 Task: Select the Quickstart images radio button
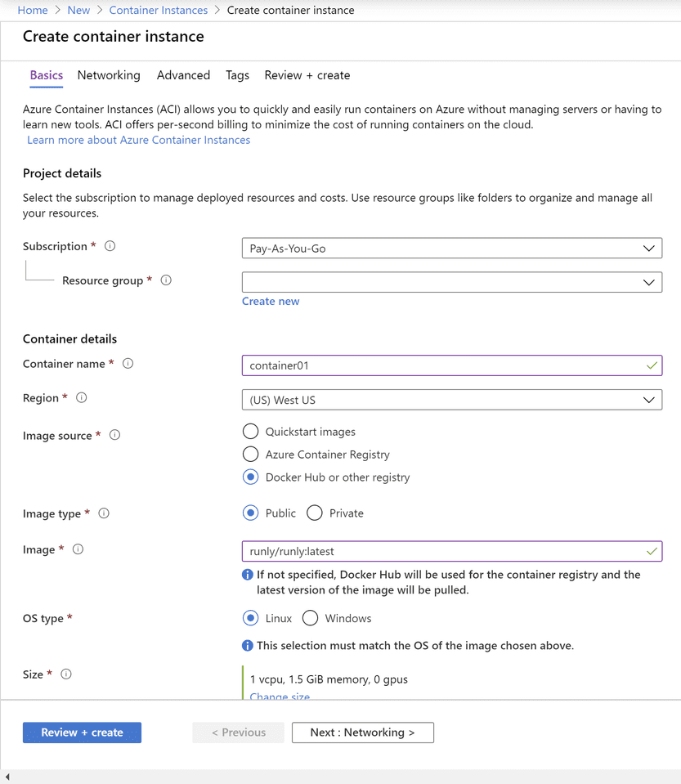[250, 431]
